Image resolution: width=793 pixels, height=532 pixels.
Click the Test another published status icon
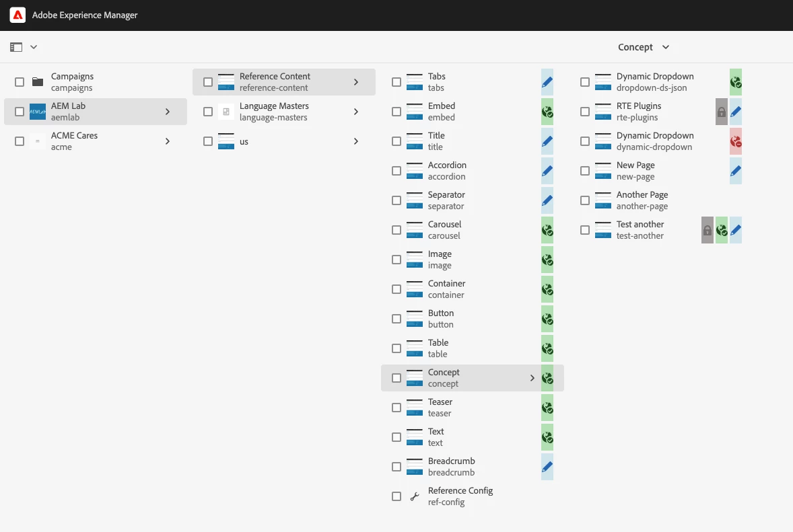722,230
